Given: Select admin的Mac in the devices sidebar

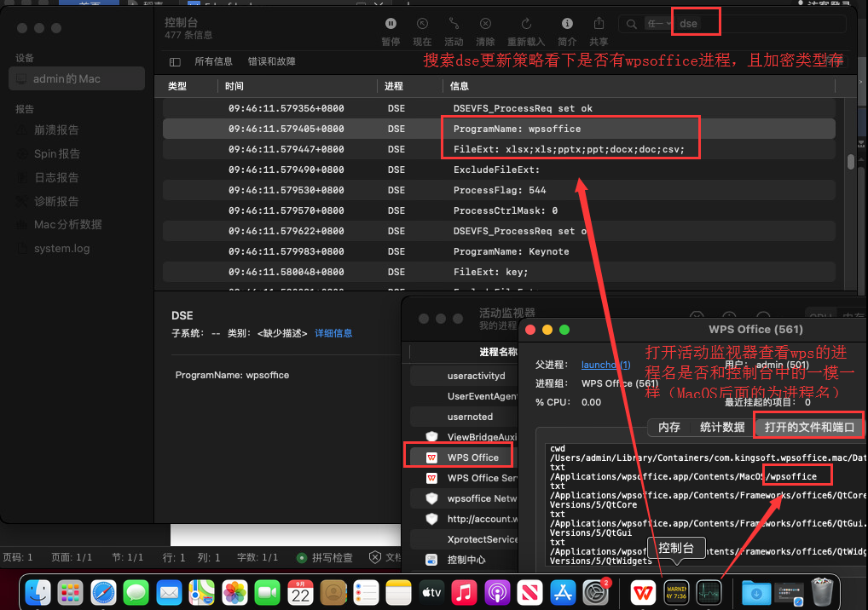Looking at the screenshot, I should 77,78.
